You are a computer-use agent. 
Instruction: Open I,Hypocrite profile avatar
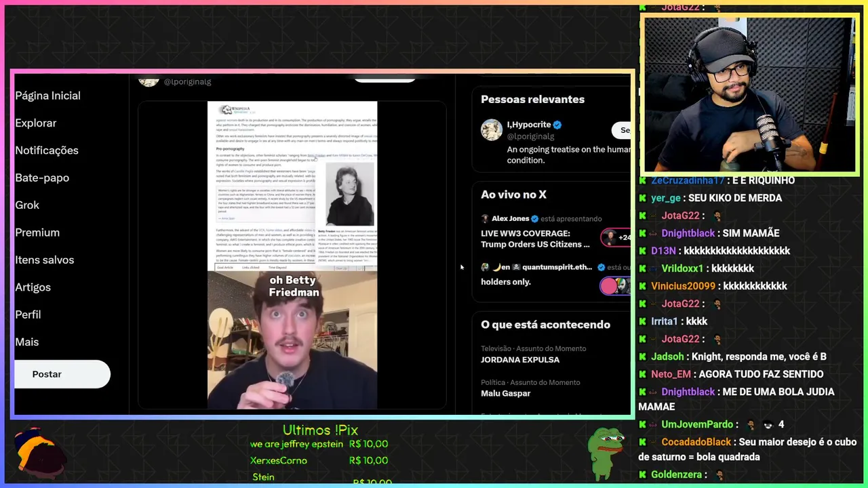[492, 130]
